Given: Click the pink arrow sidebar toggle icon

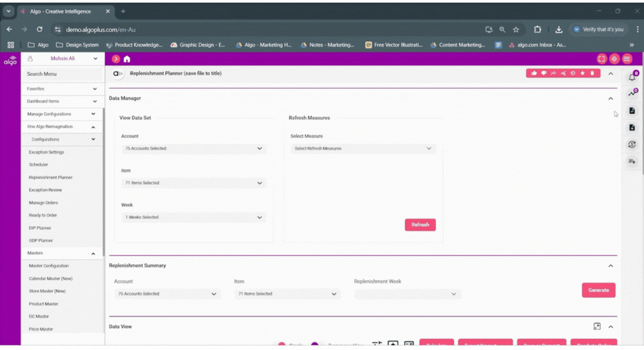Looking at the screenshot, I should point(116,59).
